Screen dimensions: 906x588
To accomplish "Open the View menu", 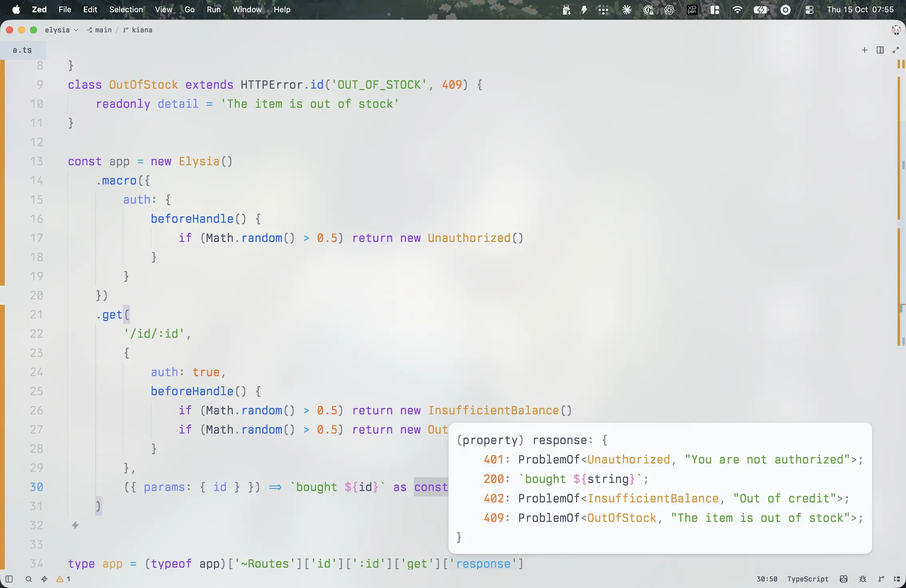I will (164, 10).
